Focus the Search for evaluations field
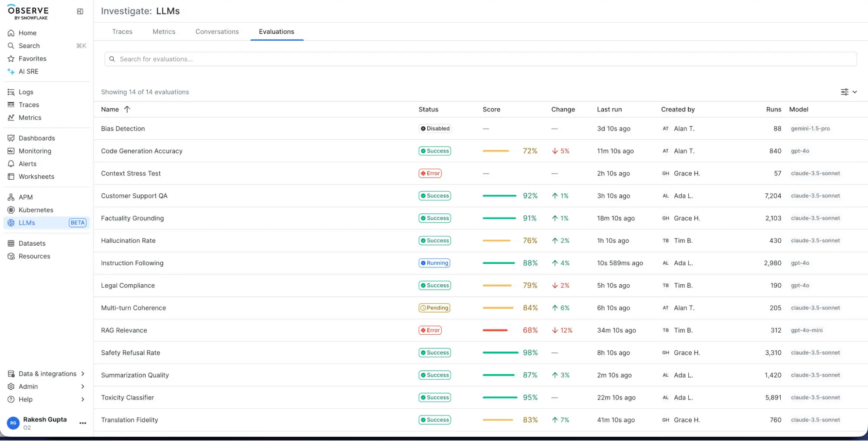868x441 pixels. pos(481,59)
